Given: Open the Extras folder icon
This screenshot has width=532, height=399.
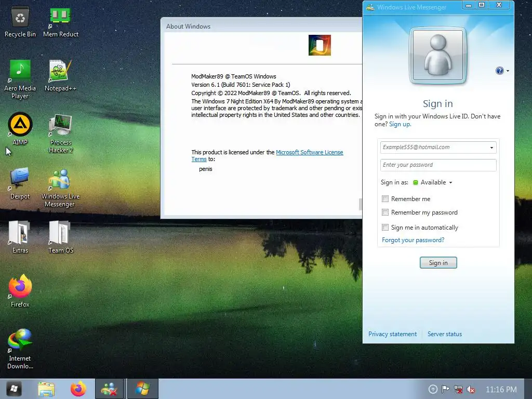Looking at the screenshot, I should tap(20, 237).
